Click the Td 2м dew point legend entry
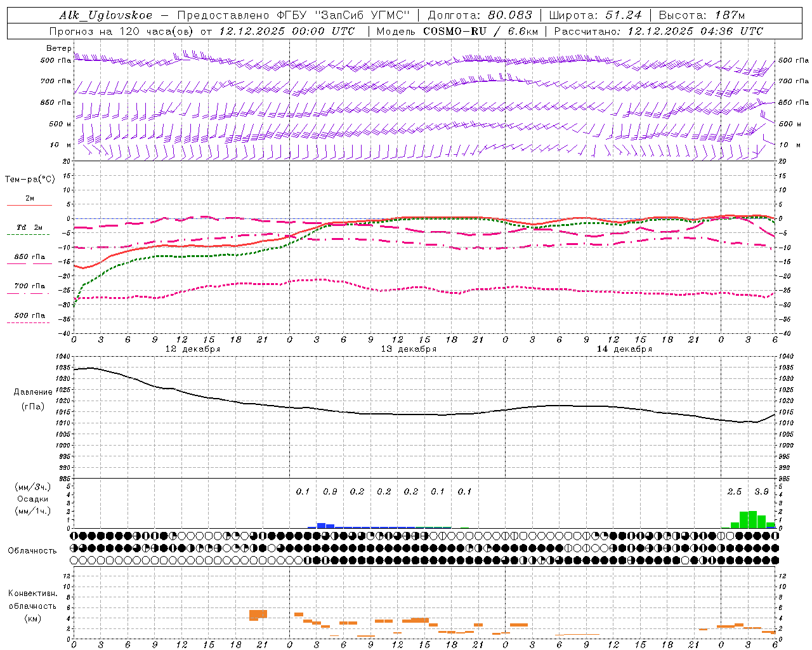Viewport: 812px width, 650px height. click(x=29, y=227)
